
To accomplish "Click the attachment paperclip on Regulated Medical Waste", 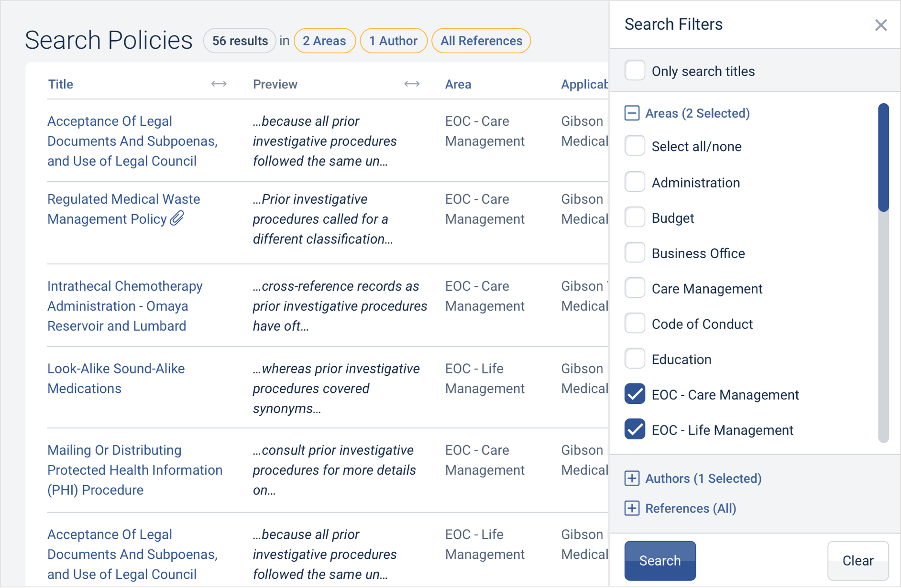I will tap(177, 218).
